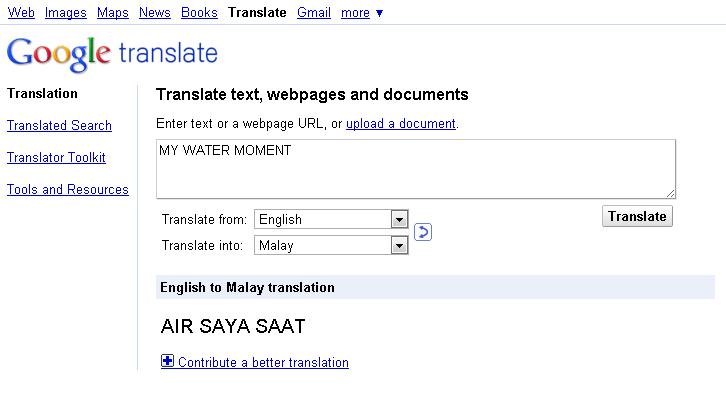Screen dimensions: 726x408
Task: Open News in the top navigation
Action: 155,13
